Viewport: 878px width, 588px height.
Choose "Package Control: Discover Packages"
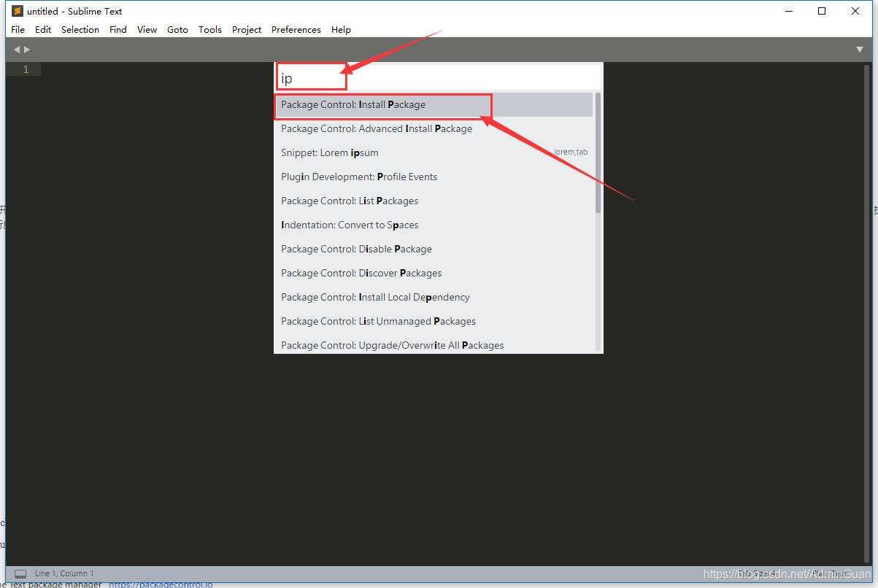(361, 273)
